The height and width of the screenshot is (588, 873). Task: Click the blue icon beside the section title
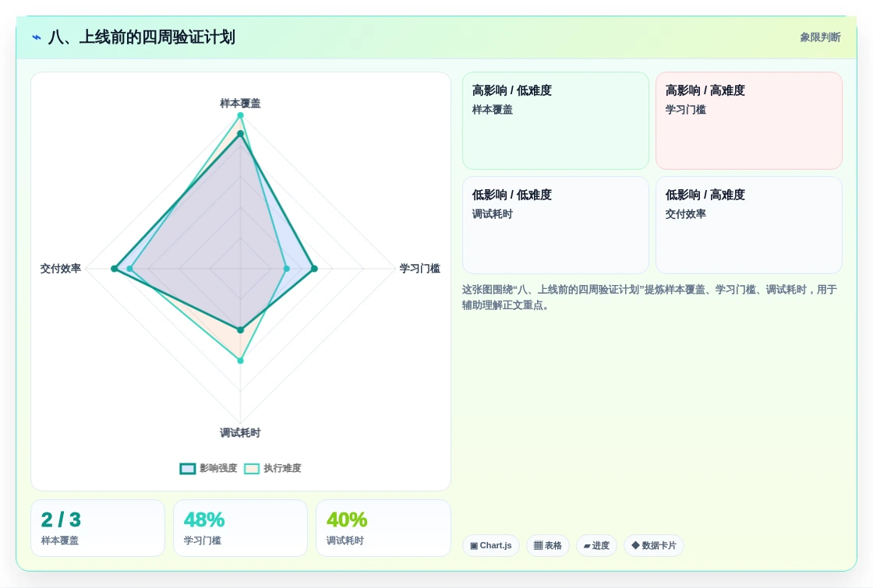pyautogui.click(x=37, y=37)
